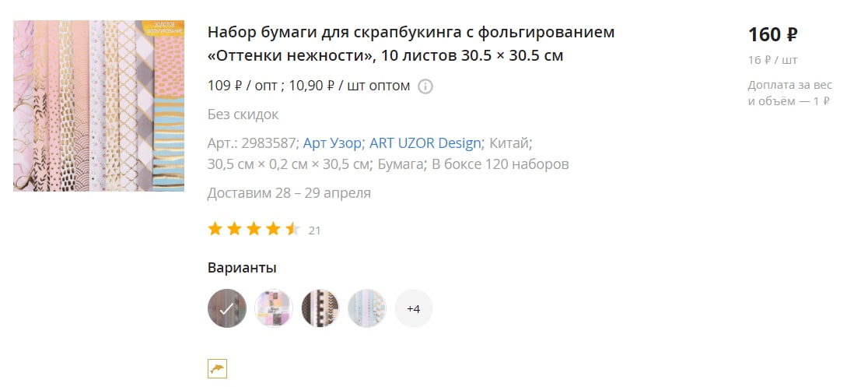Choose the pink pastel collage variant
Viewport: 868px width, 387px height.
click(274, 308)
